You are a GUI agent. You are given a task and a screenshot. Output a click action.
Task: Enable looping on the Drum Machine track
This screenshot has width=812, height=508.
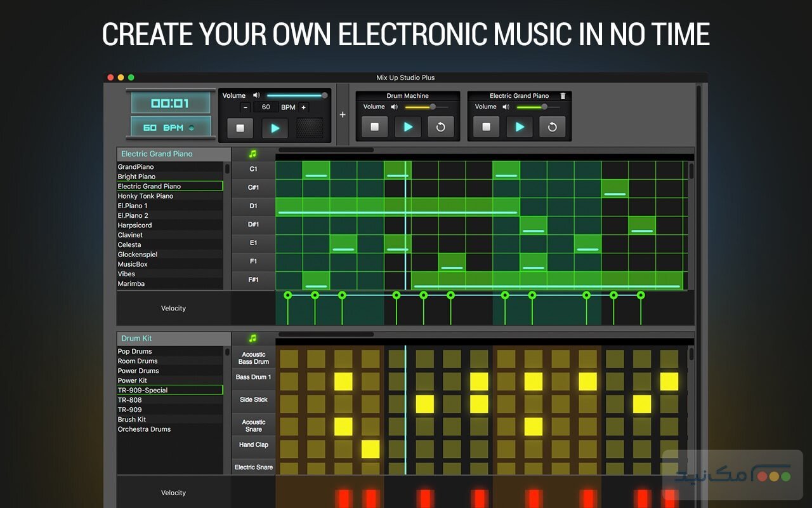(x=441, y=126)
